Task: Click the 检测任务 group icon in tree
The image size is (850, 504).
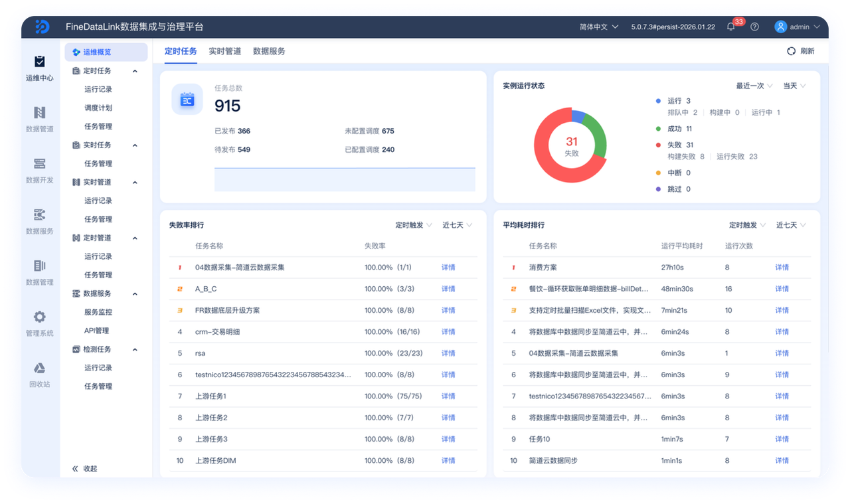Action: click(76, 350)
